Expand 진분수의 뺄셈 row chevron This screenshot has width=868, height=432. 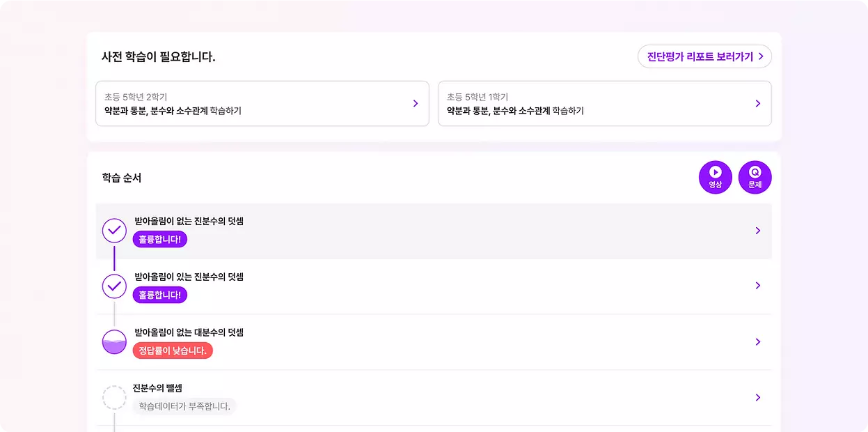pyautogui.click(x=758, y=398)
